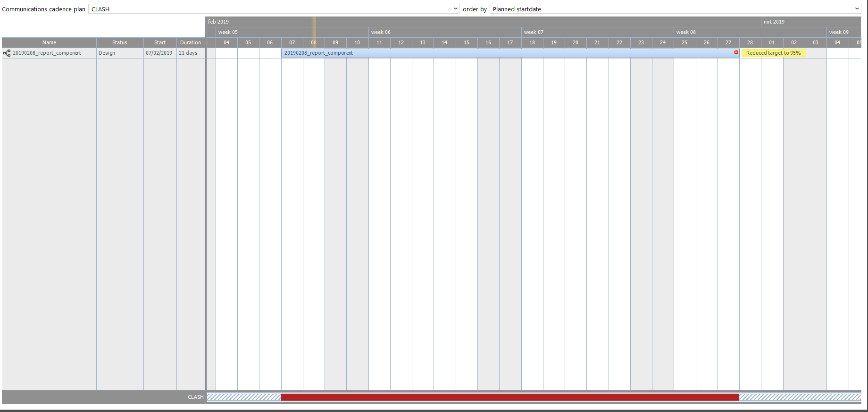Click the mrt 2019 month header
Screen dimensions: 868x412
point(774,22)
